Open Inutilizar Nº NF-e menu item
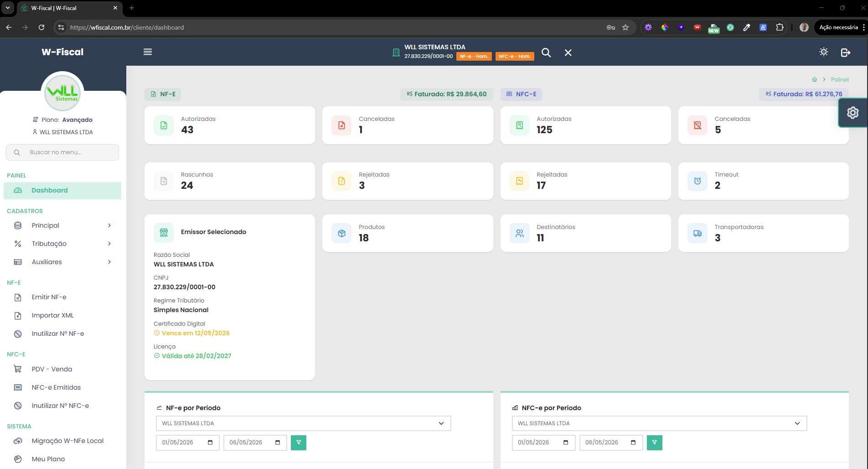 (62, 334)
